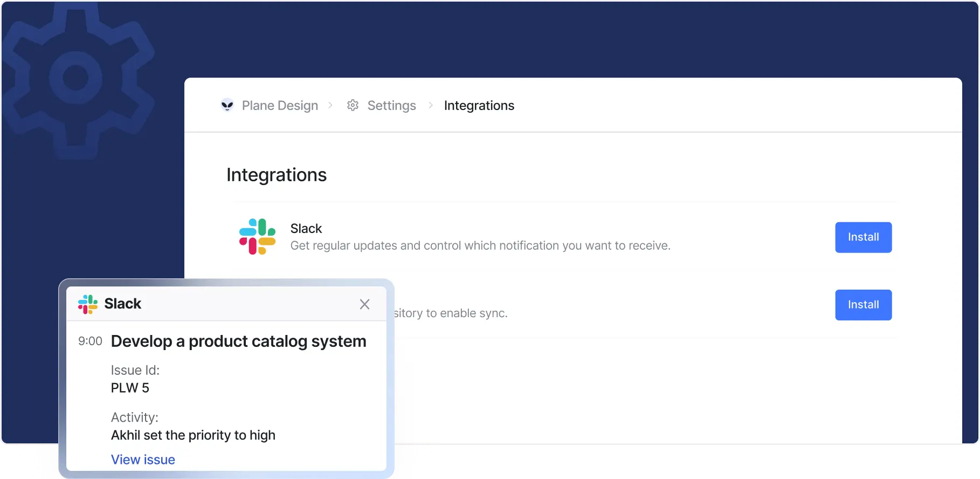980x479 pixels.
Task: Click the Slack logo in integrations list
Action: click(x=257, y=237)
